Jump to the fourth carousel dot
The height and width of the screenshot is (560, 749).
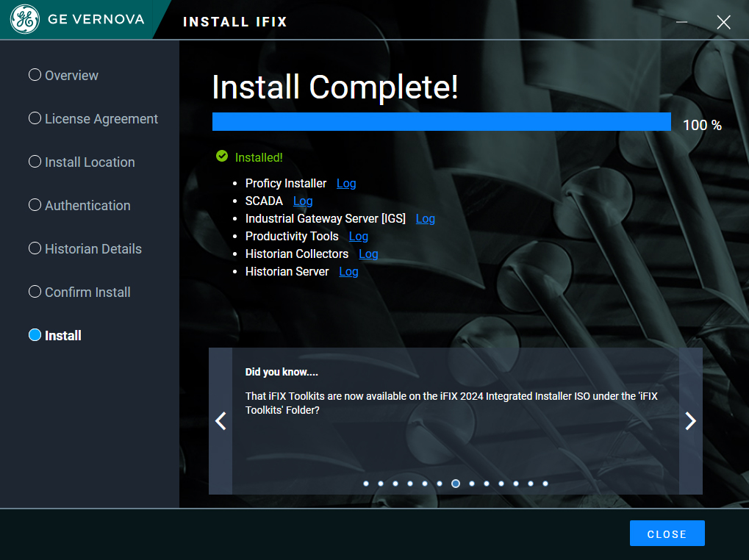click(x=410, y=484)
